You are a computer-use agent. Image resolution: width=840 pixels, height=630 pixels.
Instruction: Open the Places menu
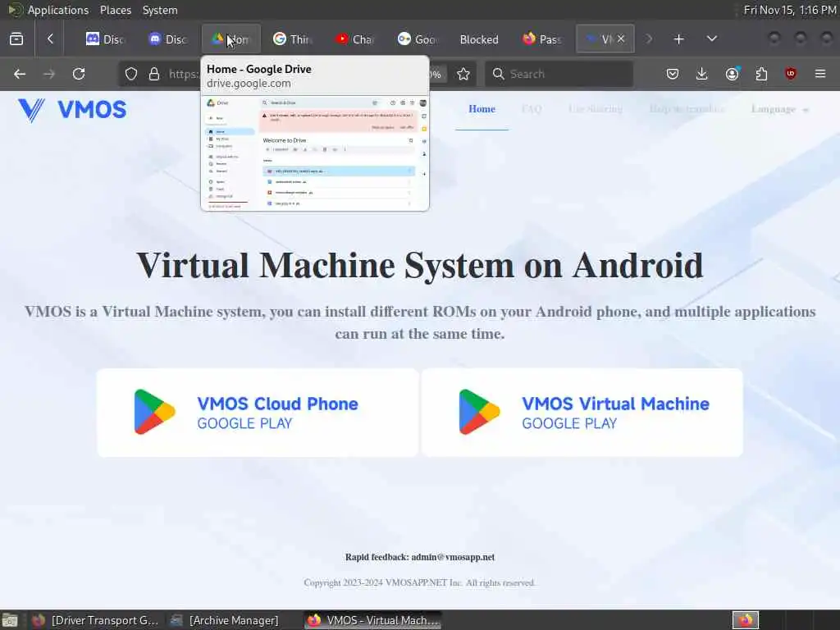115,10
